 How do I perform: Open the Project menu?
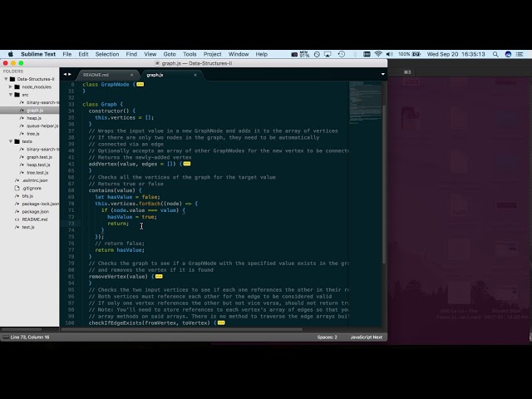coord(212,54)
